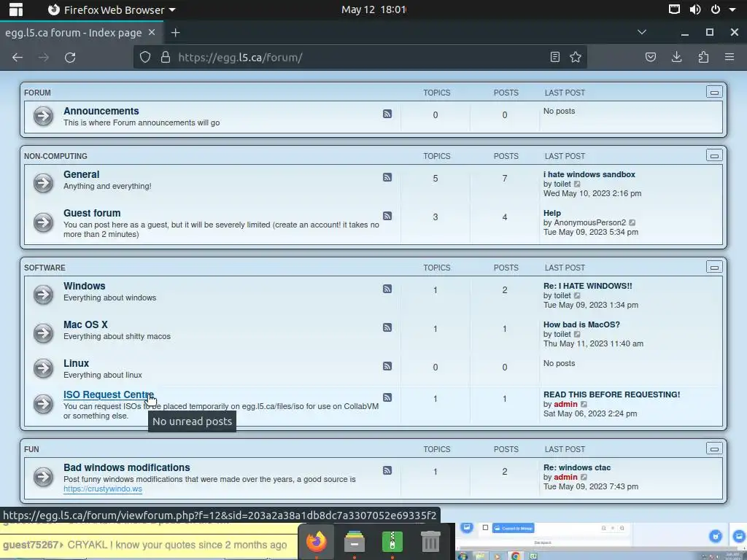This screenshot has width=747, height=560.
Task: Adjust volume with the speaker icon
Action: 695,9
